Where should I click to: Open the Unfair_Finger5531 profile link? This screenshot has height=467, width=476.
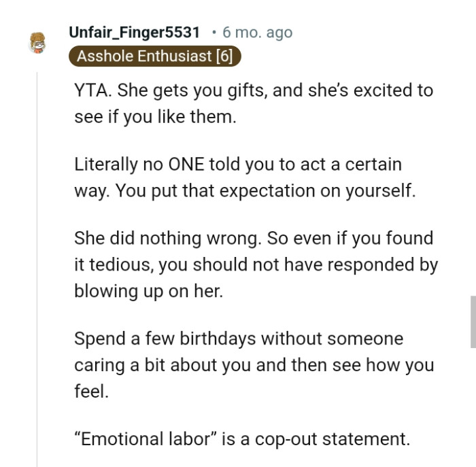pos(134,32)
